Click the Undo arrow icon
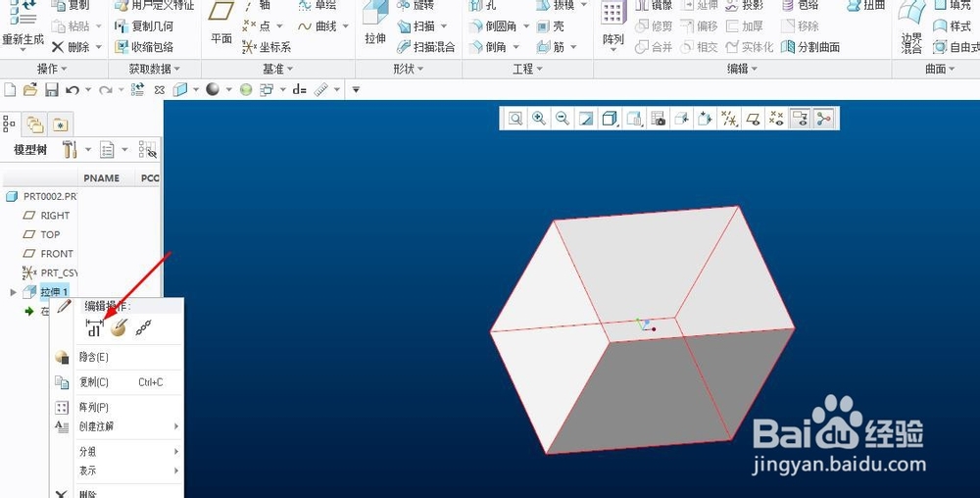 click(72, 90)
